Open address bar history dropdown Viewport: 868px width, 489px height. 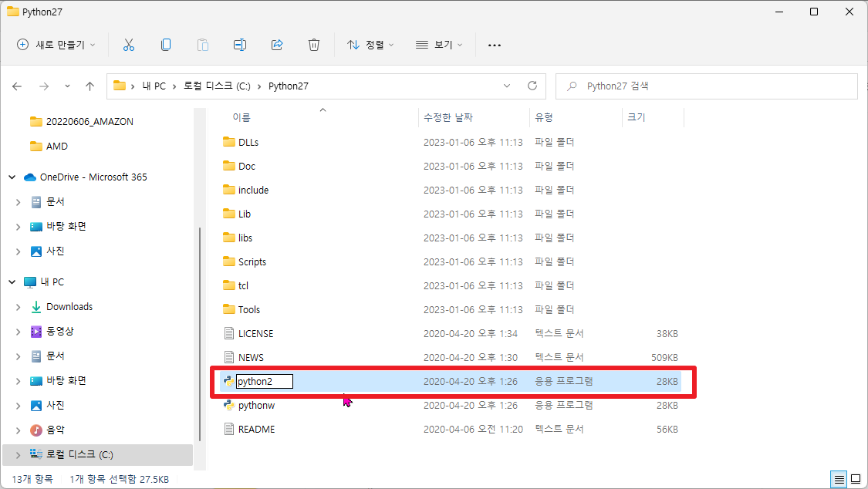[x=506, y=86]
